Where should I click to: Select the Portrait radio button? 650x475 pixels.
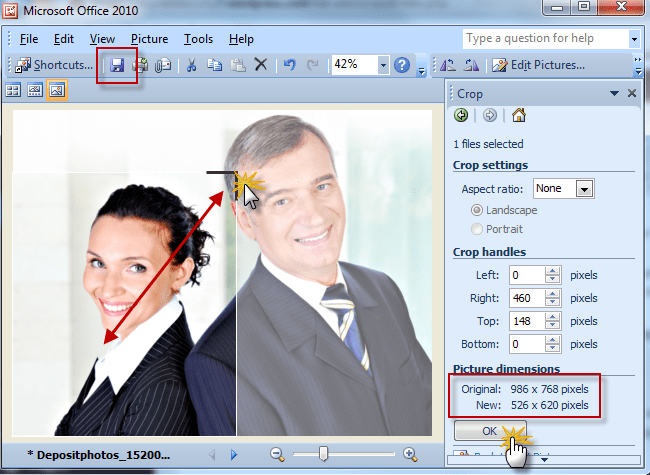coord(477,229)
